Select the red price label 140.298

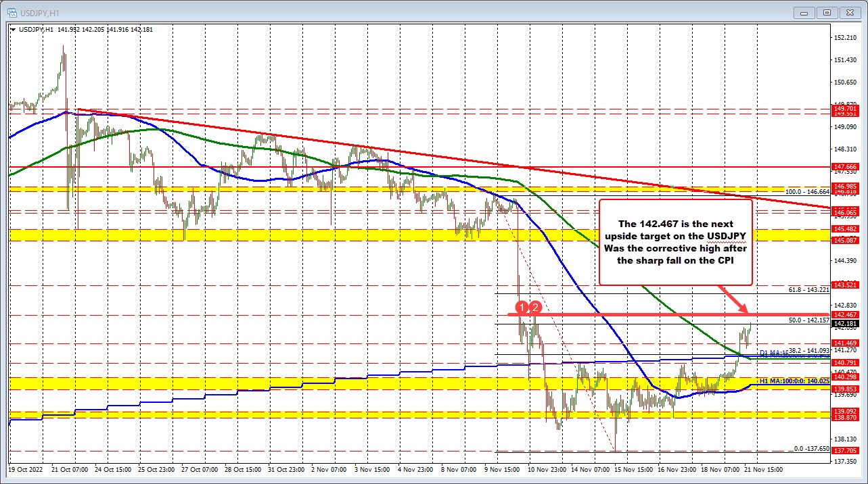(847, 377)
